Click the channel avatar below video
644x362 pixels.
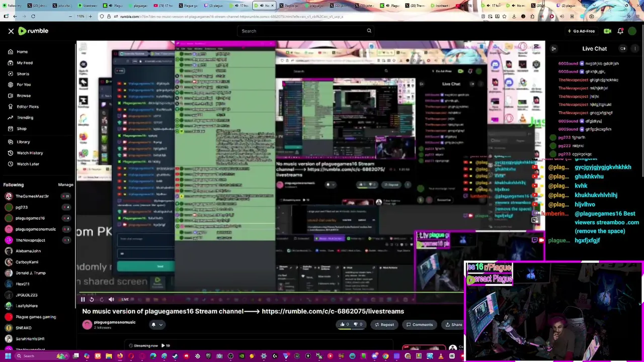[x=87, y=325]
